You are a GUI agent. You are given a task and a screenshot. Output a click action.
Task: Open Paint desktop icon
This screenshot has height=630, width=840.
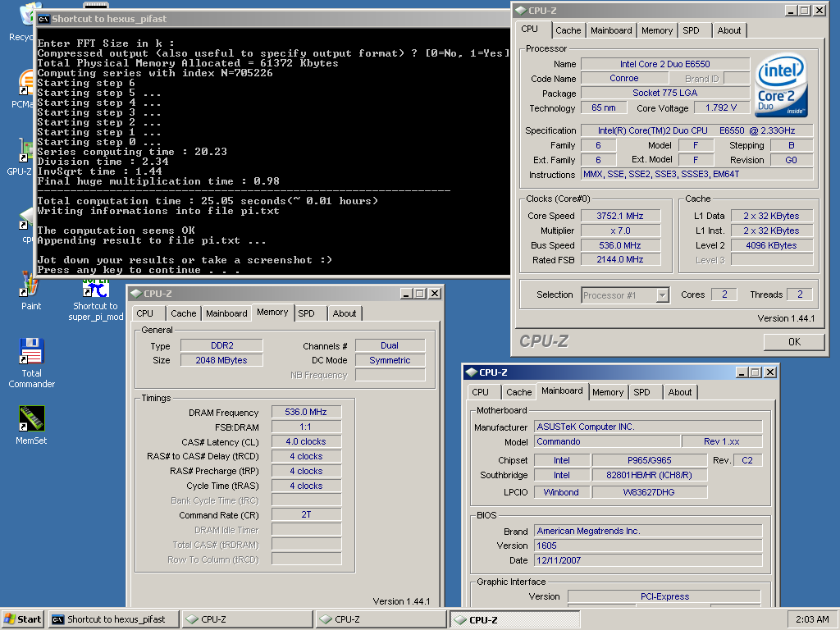coord(30,292)
